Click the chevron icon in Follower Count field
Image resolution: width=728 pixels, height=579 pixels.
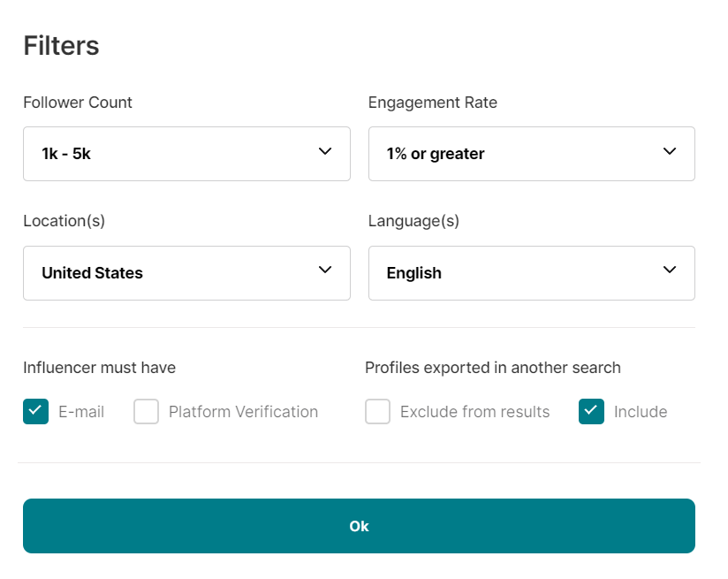click(325, 151)
